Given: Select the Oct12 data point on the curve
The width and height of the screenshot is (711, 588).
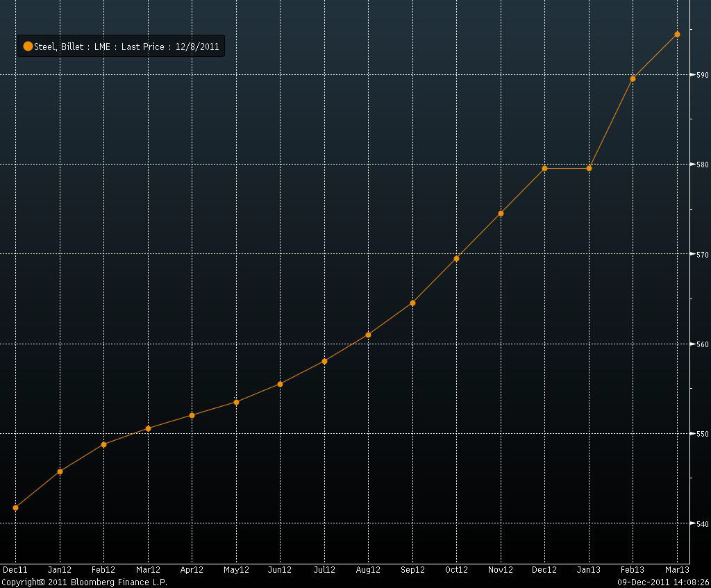Looking at the screenshot, I should tap(456, 259).
